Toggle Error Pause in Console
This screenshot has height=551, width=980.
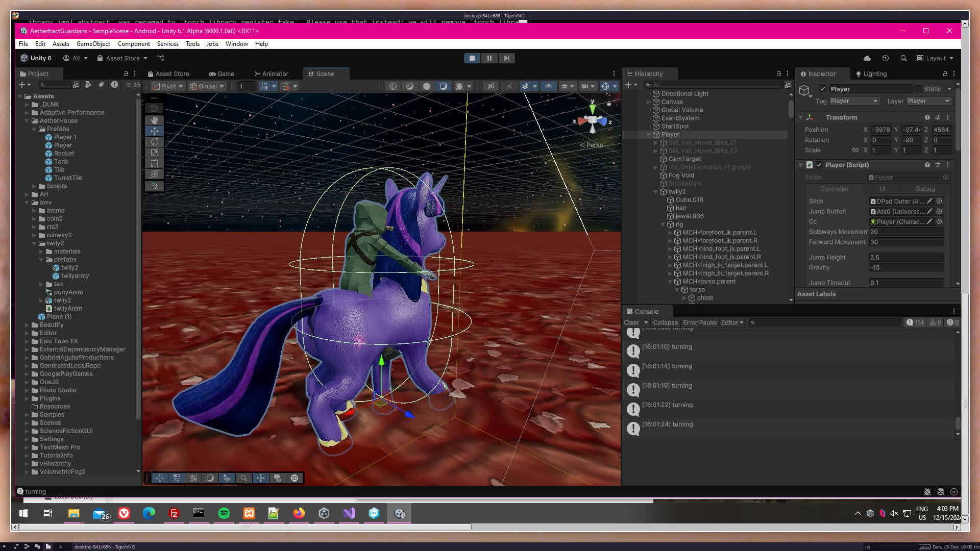[699, 322]
